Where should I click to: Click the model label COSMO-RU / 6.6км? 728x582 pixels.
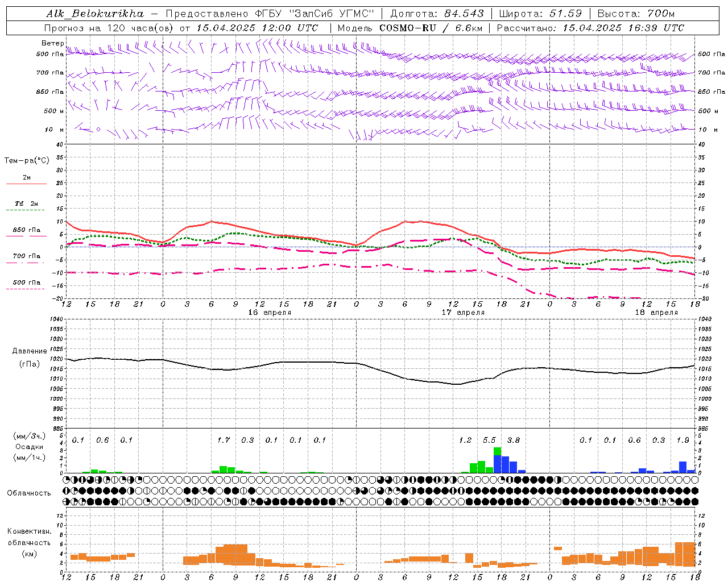click(x=431, y=28)
